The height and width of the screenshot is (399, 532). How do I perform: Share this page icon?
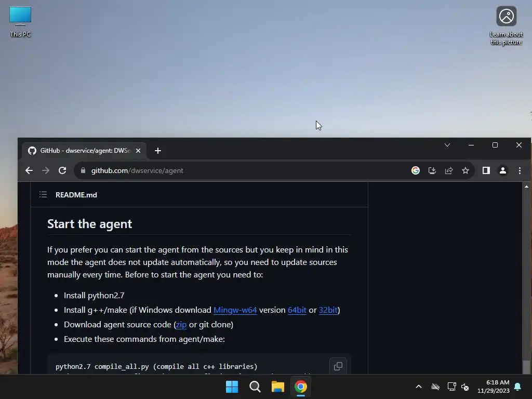(448, 170)
